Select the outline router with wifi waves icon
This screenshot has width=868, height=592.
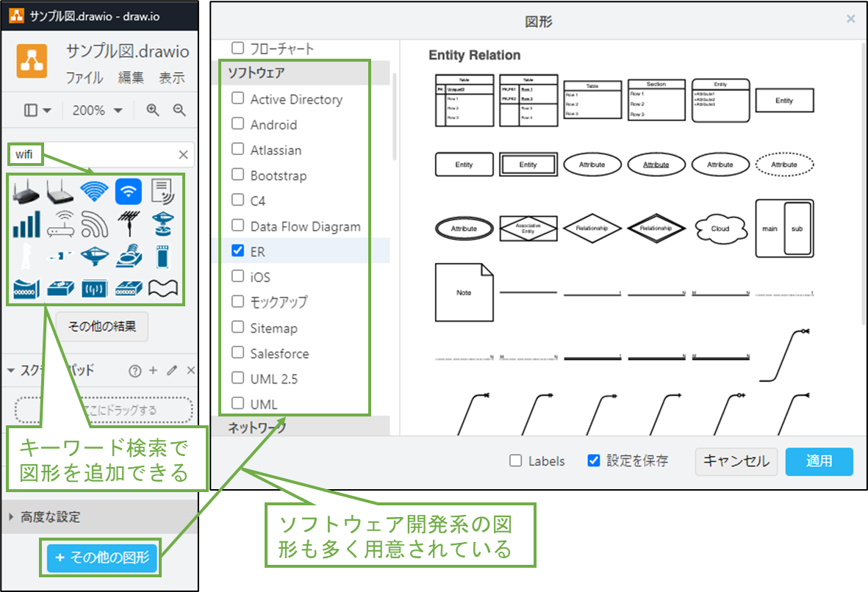(x=60, y=223)
